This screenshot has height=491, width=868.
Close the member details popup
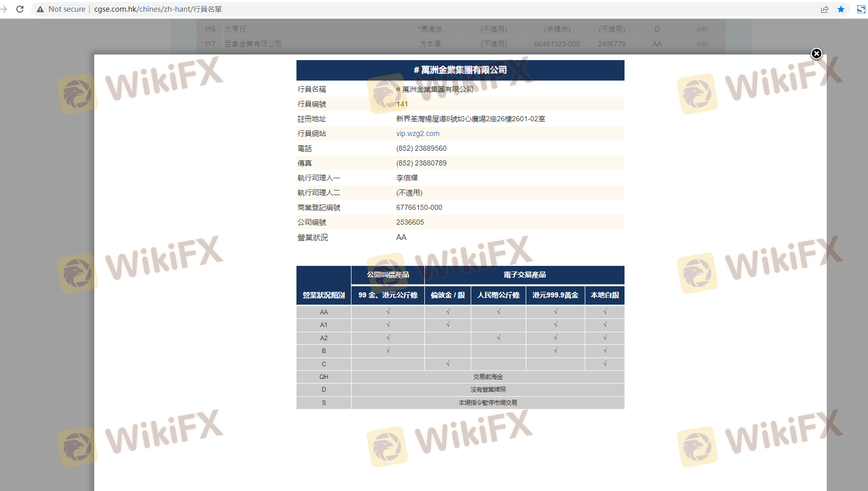click(816, 53)
